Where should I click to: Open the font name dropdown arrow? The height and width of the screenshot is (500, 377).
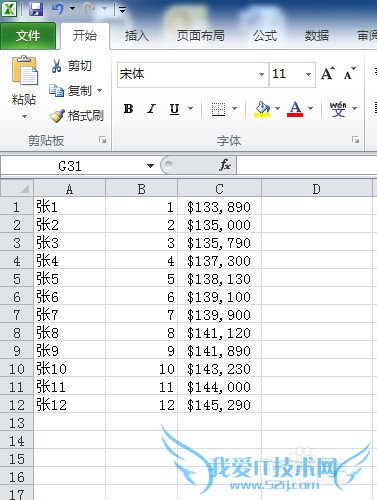pos(262,74)
